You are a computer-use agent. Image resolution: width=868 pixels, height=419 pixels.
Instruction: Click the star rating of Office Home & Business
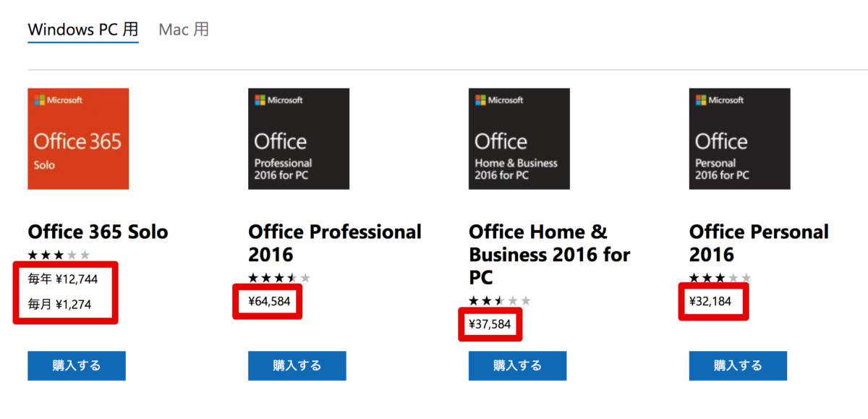pos(500,301)
